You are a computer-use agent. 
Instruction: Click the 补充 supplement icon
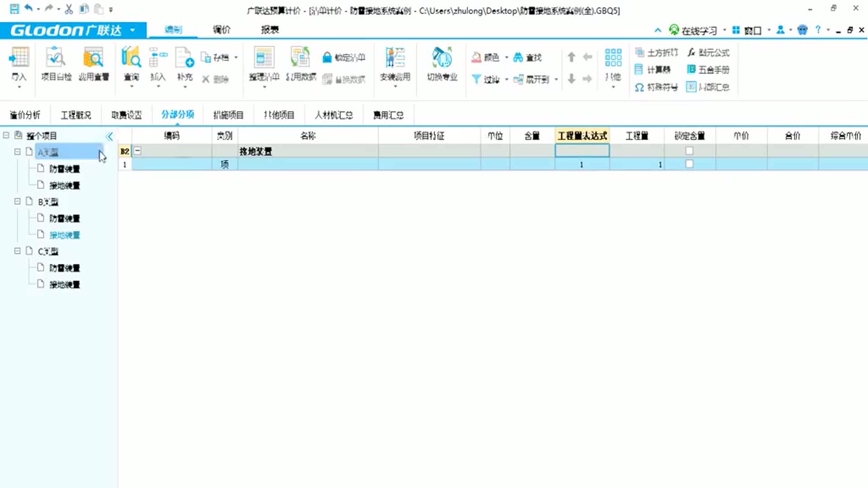(184, 58)
